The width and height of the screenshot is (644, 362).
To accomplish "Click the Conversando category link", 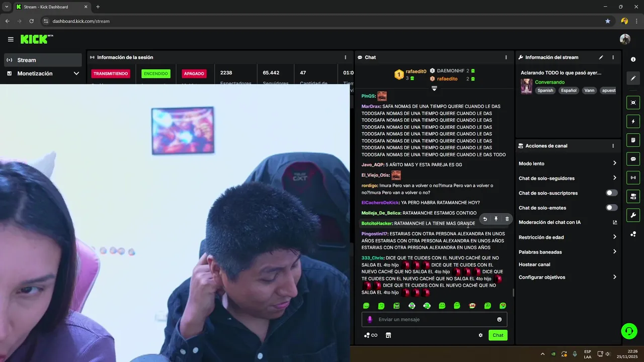I will coord(549,82).
